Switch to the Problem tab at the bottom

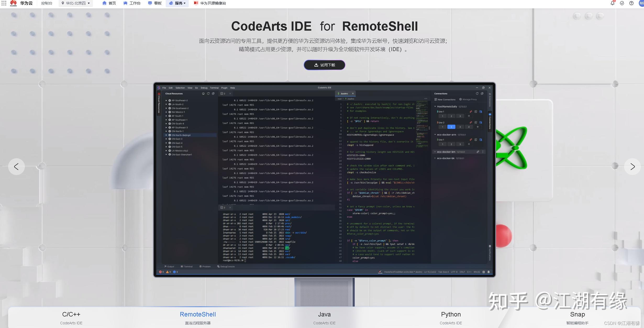coord(206,266)
